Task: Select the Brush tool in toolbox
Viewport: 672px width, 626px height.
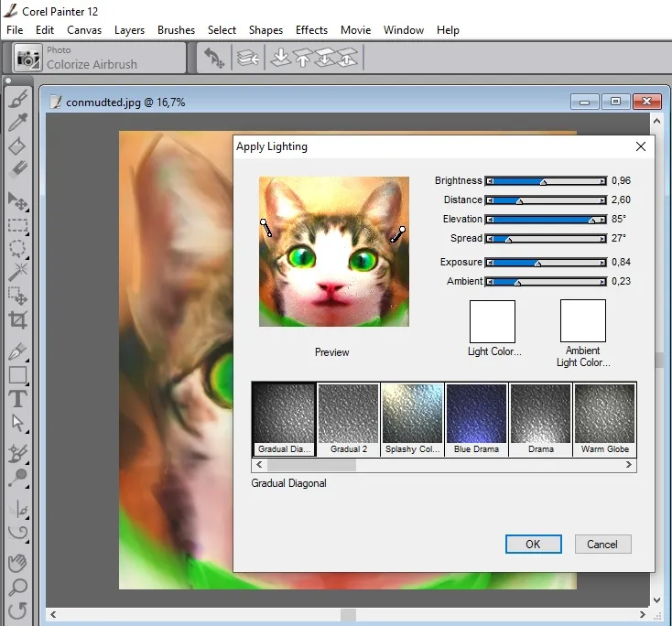Action: [17, 100]
